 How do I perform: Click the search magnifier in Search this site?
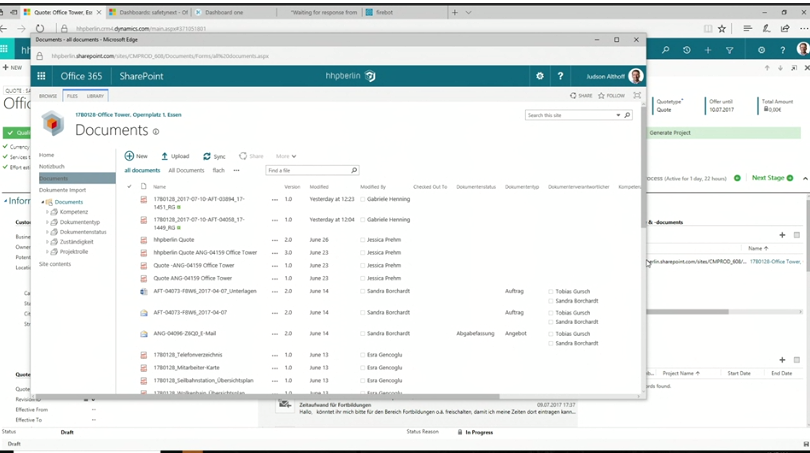click(x=627, y=115)
